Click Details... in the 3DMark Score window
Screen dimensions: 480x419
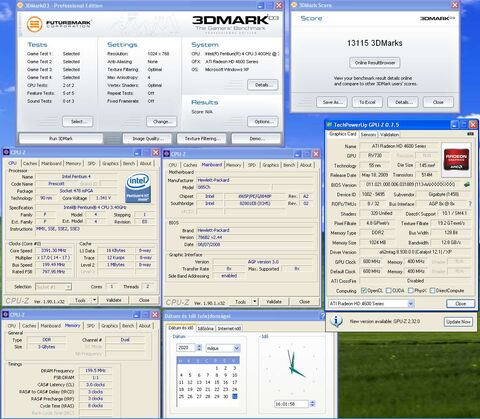402,102
